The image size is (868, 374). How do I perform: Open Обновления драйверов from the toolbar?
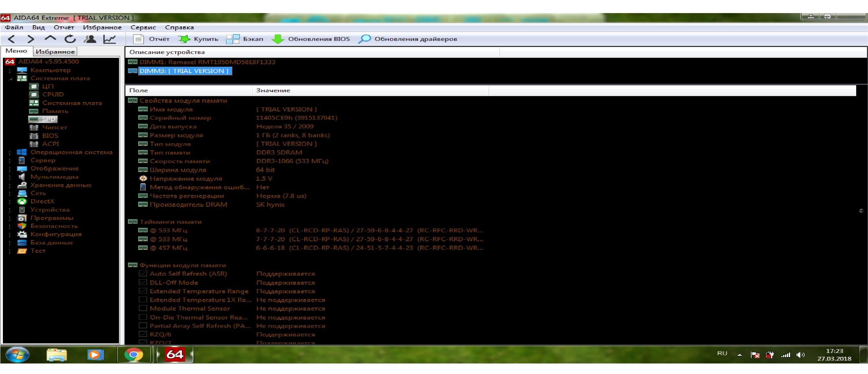point(408,39)
